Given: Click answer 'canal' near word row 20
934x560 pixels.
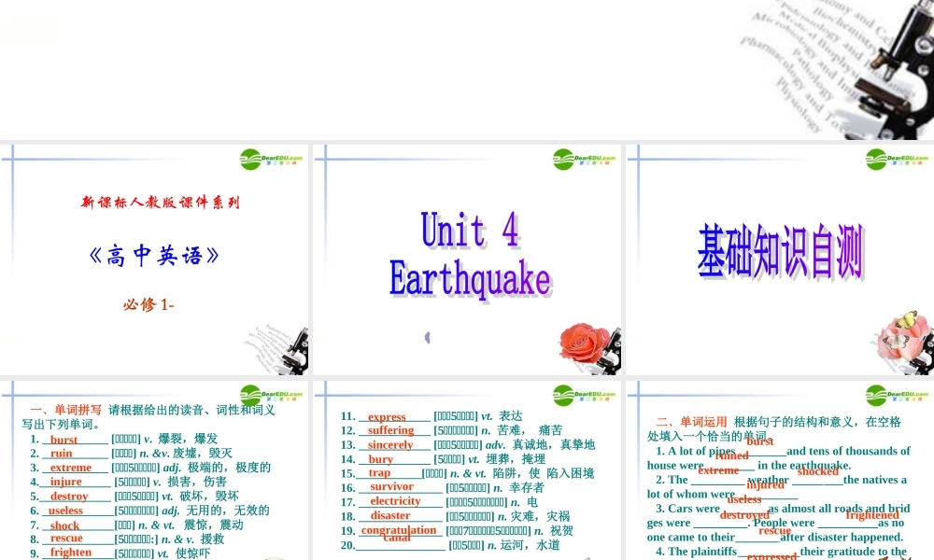Looking at the screenshot, I should [397, 538].
